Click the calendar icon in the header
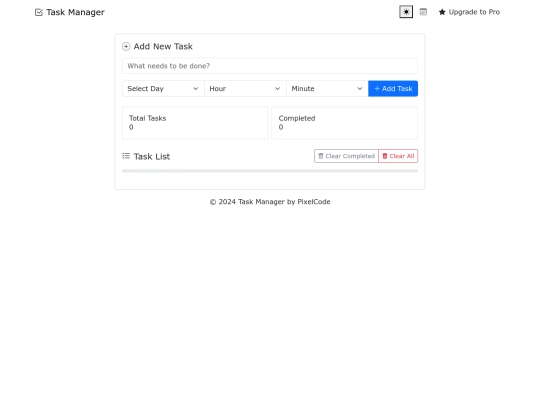The width and height of the screenshot is (540, 405). (423, 12)
